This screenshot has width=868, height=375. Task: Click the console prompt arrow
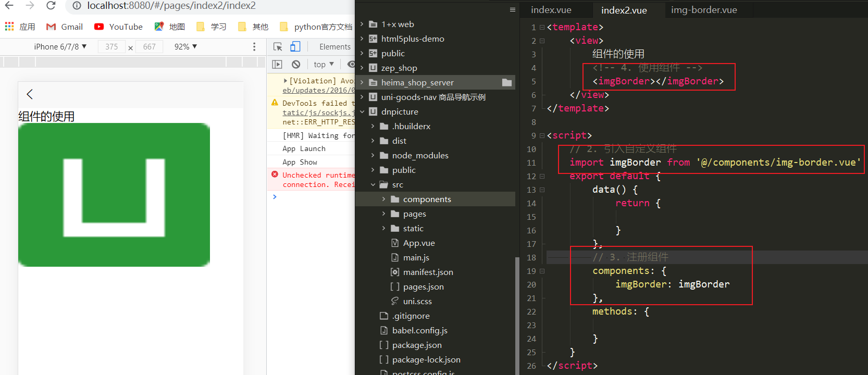pos(275,197)
